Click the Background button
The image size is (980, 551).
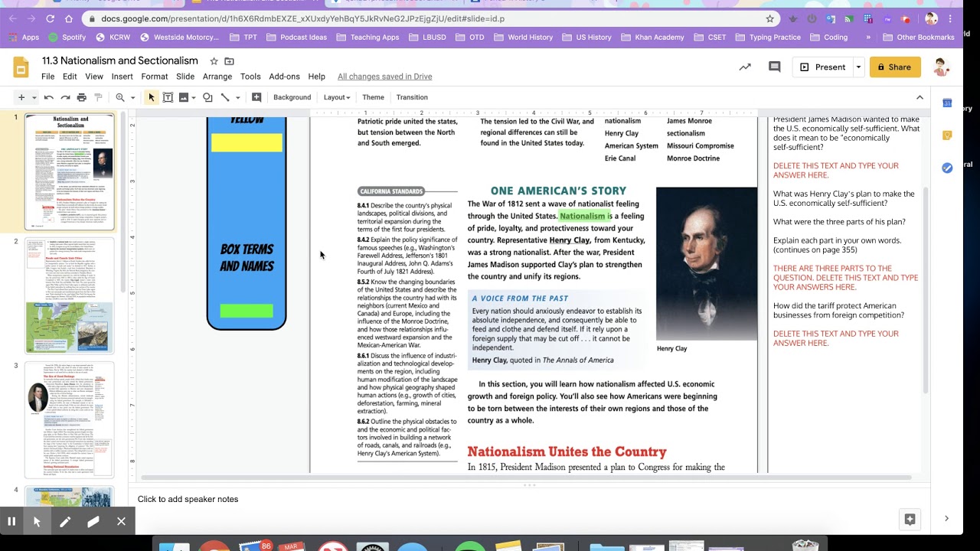pyautogui.click(x=292, y=97)
